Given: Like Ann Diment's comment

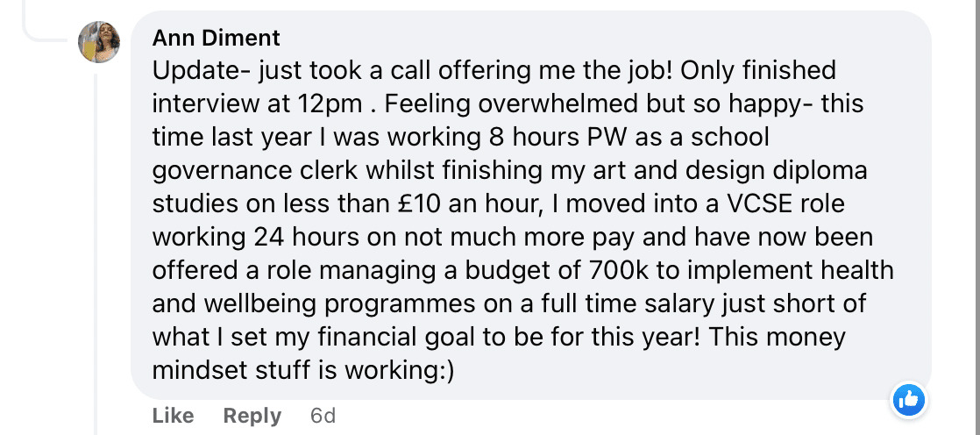Looking at the screenshot, I should (x=173, y=416).
